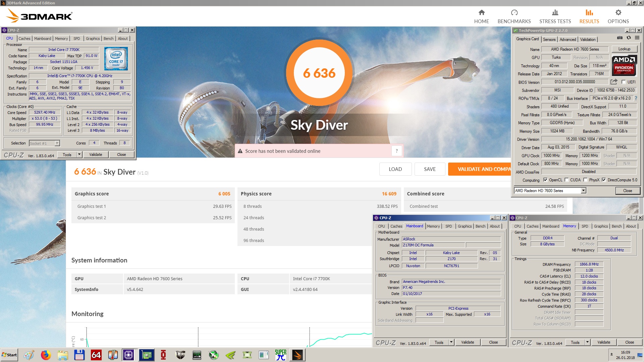Click the Intel Core i7 logo in CPU-Z
This screenshot has height=362, width=644.
(x=116, y=58)
